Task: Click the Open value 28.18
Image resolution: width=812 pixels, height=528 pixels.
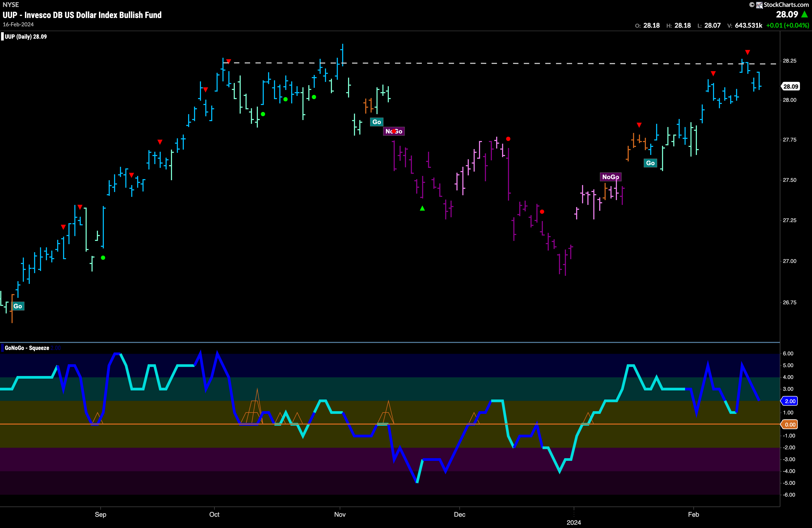Action: click(x=652, y=26)
